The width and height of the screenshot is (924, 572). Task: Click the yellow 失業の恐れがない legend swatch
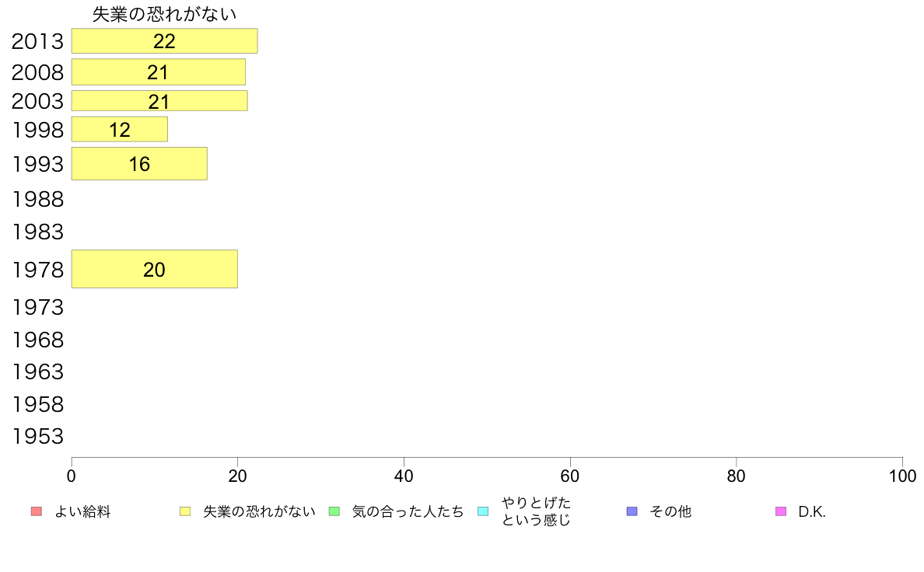click(185, 511)
